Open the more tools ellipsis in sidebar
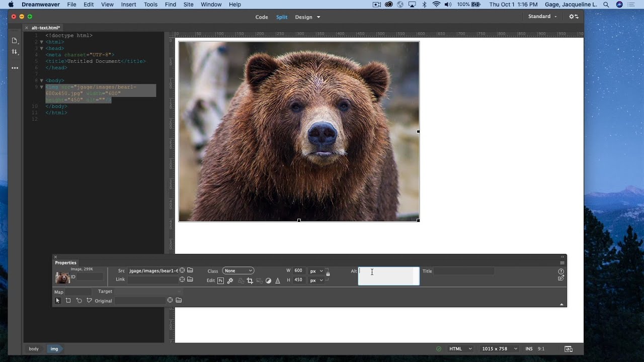 tap(15, 67)
